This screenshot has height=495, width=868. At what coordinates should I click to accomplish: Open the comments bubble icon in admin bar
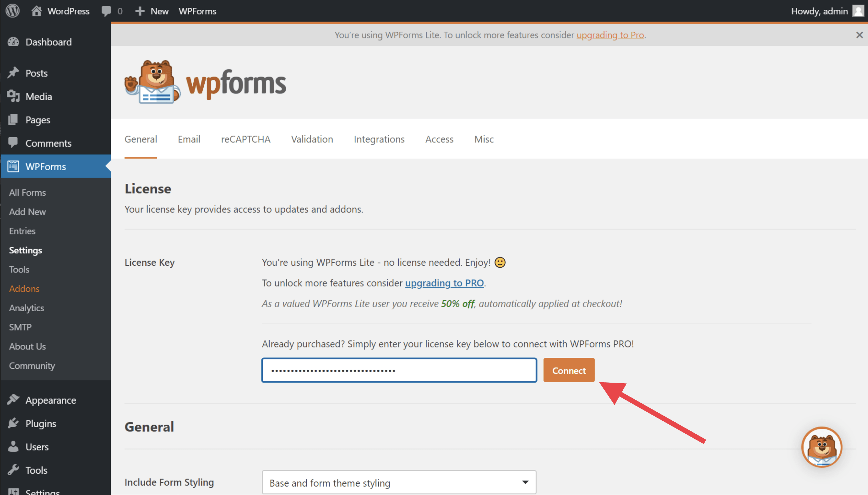(106, 11)
